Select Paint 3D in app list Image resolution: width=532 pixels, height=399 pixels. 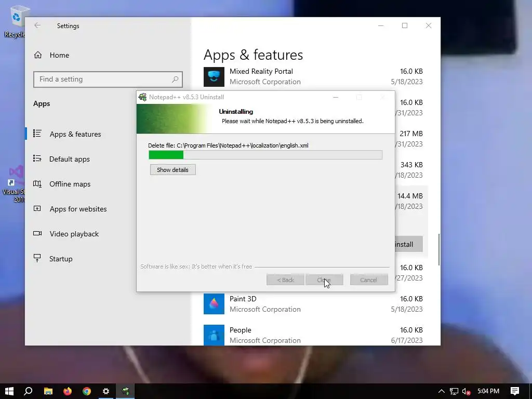pos(313,304)
